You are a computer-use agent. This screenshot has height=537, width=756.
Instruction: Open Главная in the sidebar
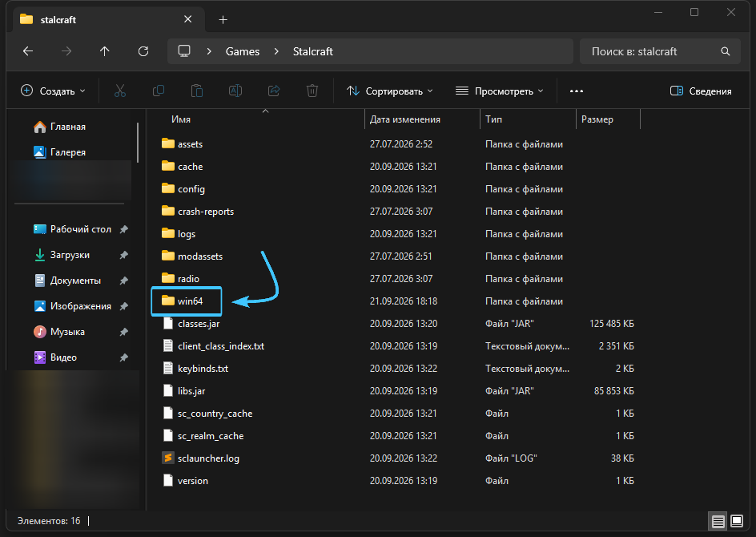59,127
